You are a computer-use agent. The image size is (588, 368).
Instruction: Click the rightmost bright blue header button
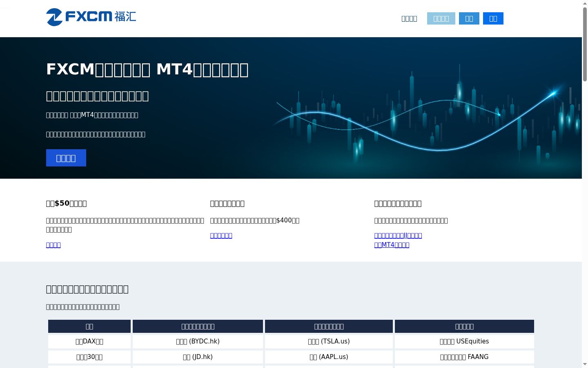click(x=493, y=18)
